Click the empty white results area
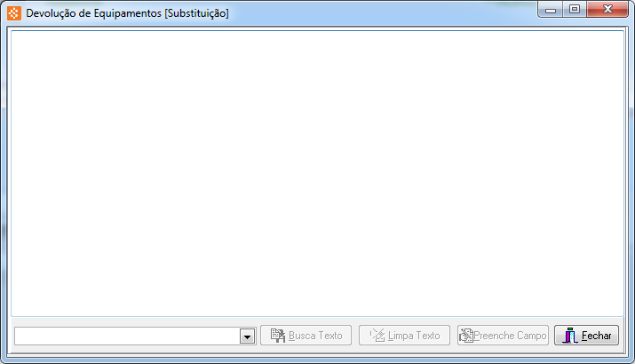Image resolution: width=635 pixels, height=364 pixels. [x=317, y=173]
